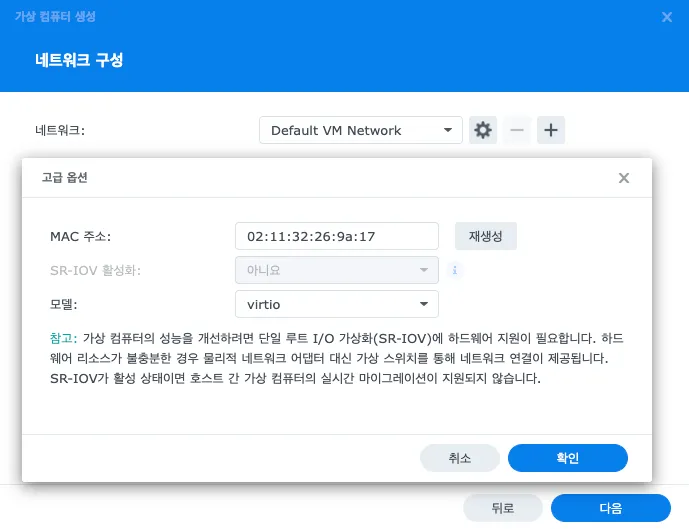This screenshot has width=689, height=529.
Task: Remove network with minus icon
Action: 517,130
